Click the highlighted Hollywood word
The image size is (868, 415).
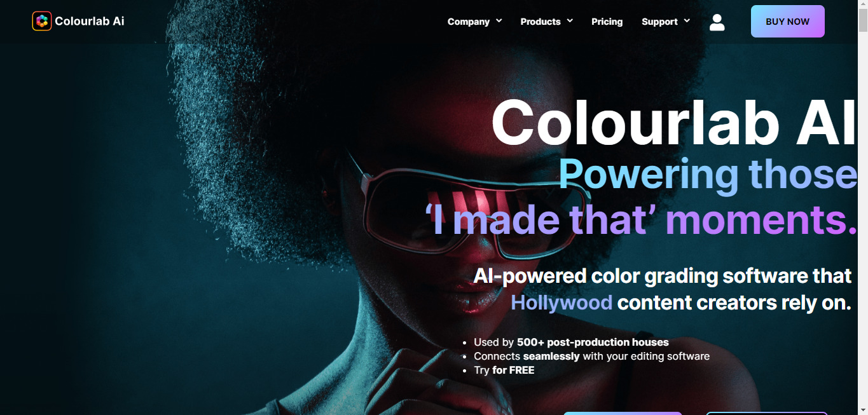coord(561,303)
